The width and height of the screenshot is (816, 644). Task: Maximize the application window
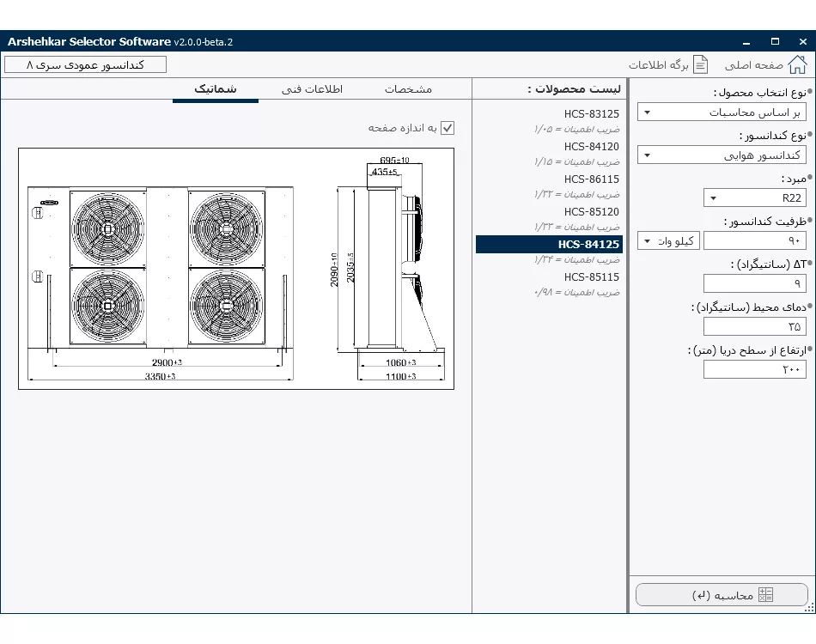point(775,41)
